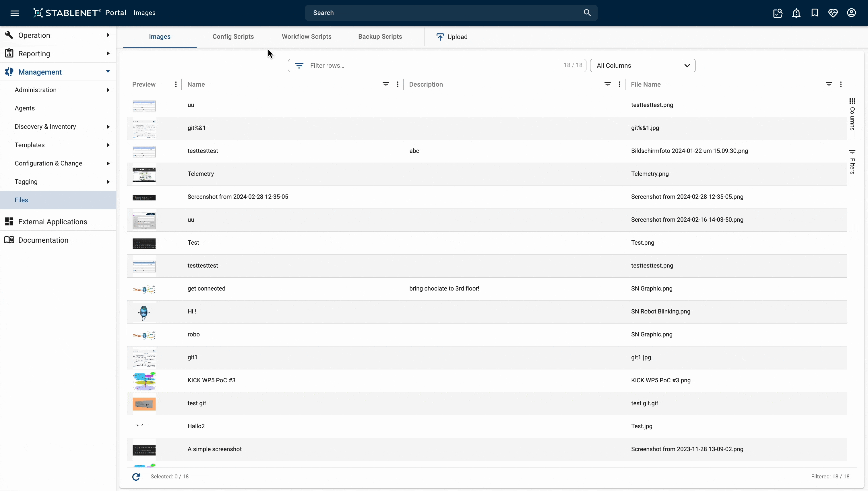Open the Columns side panel
The image size is (868, 491).
(x=852, y=115)
